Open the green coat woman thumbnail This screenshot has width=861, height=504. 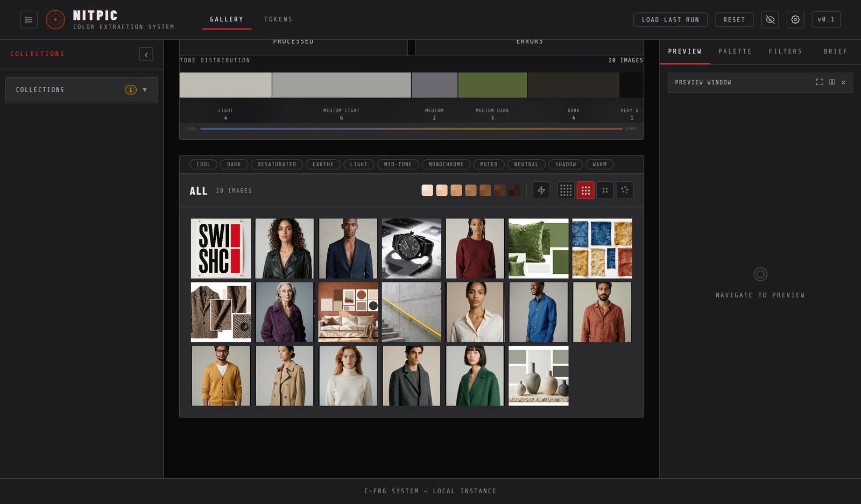475,375
